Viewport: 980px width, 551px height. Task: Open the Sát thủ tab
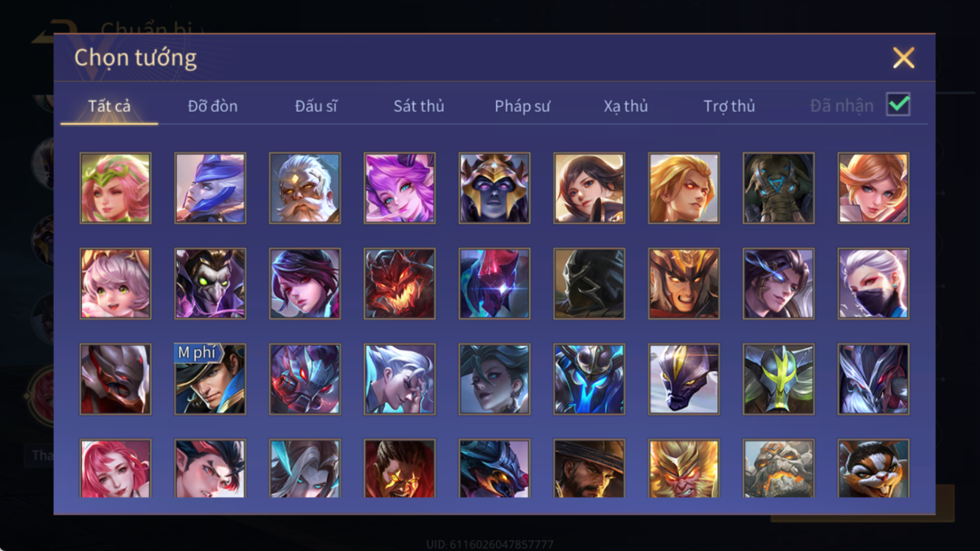click(x=419, y=106)
